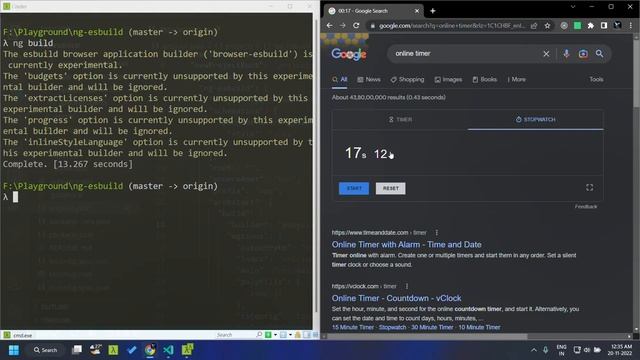Select the Books results tab

pos(484,80)
